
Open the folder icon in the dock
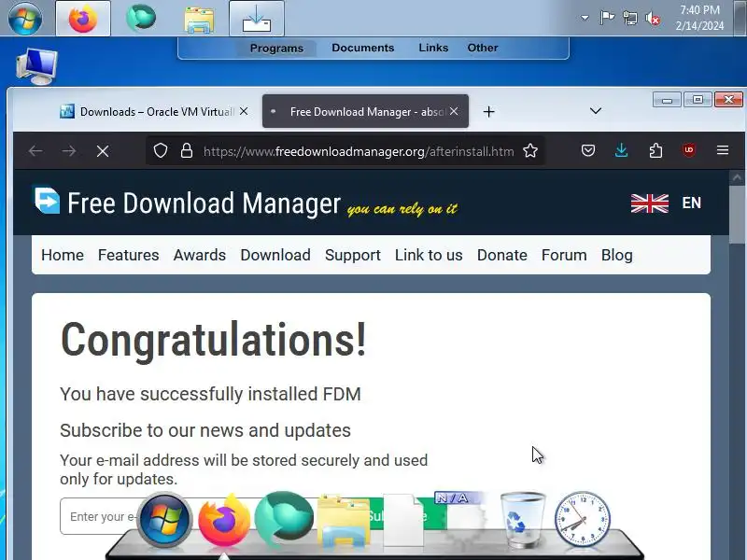[x=344, y=521]
